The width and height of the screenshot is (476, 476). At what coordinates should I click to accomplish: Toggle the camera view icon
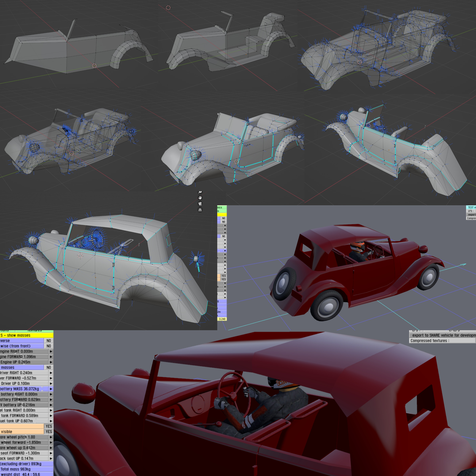(200, 204)
